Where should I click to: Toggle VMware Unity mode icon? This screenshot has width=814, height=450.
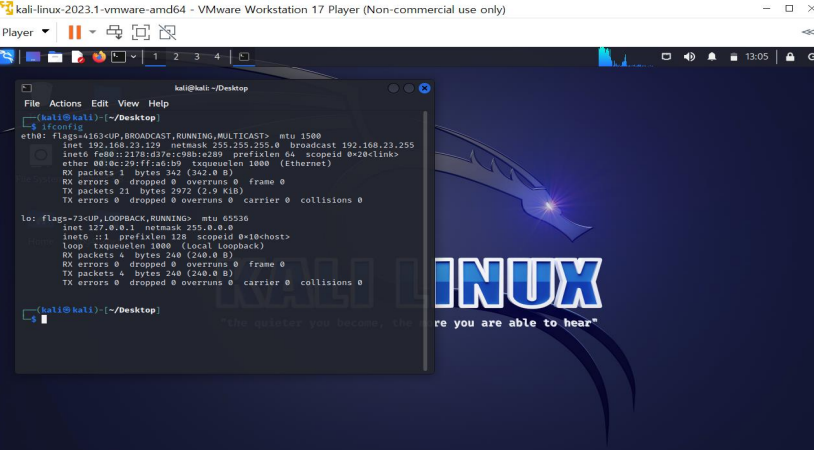167,32
